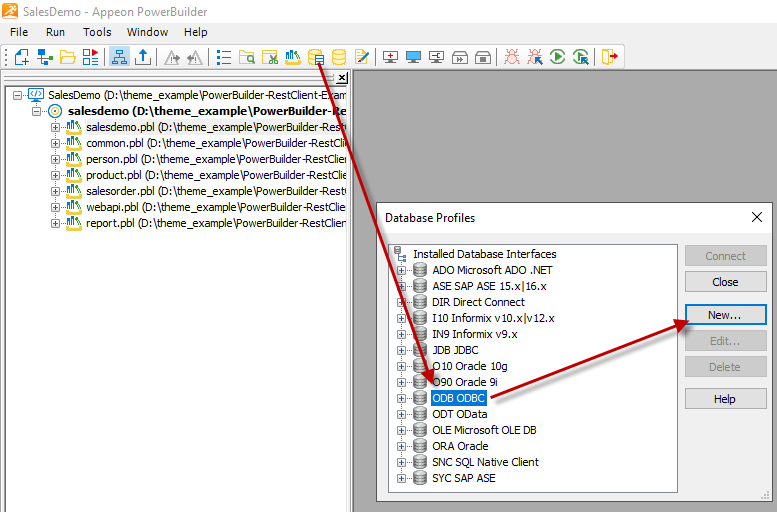The height and width of the screenshot is (512, 777).
Task: Click the Next Error warning icon
Action: point(171,58)
